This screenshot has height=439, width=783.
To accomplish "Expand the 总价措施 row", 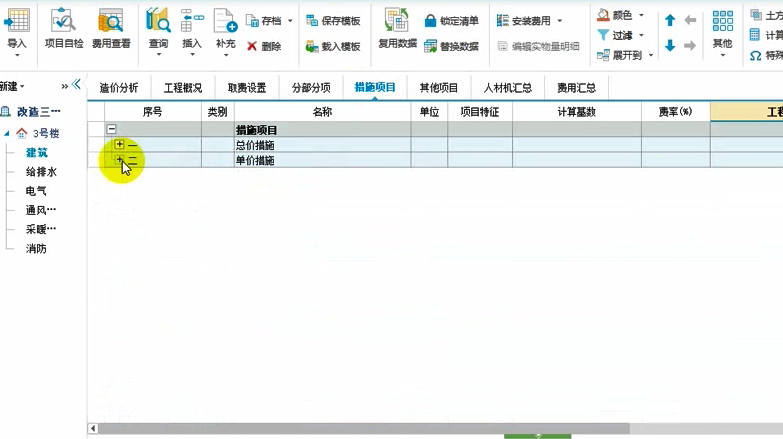I will pyautogui.click(x=120, y=145).
